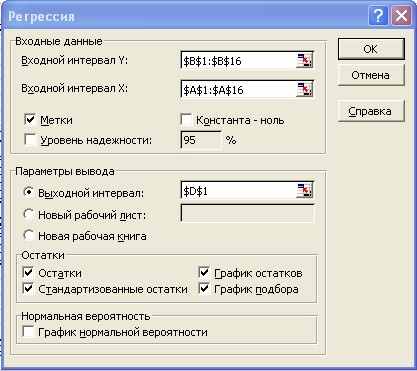
Task: Open help with Справка button
Action: [371, 111]
